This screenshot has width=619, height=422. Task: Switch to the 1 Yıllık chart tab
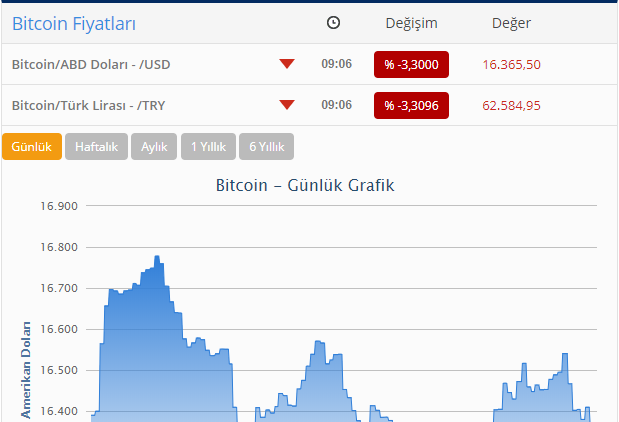click(208, 146)
